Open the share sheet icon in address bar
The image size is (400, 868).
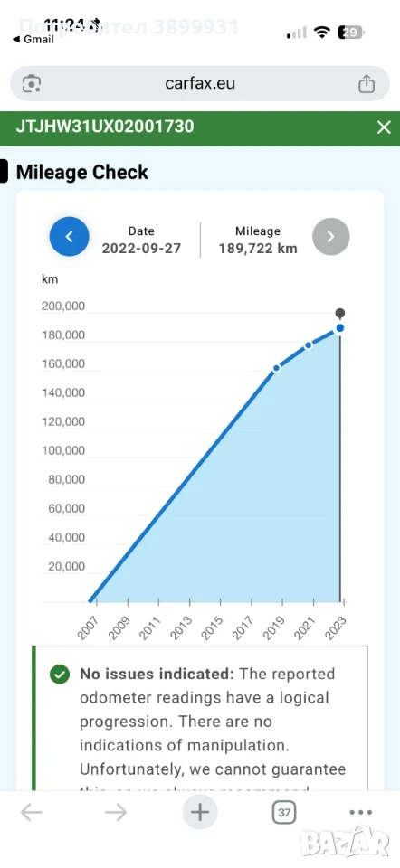(367, 83)
